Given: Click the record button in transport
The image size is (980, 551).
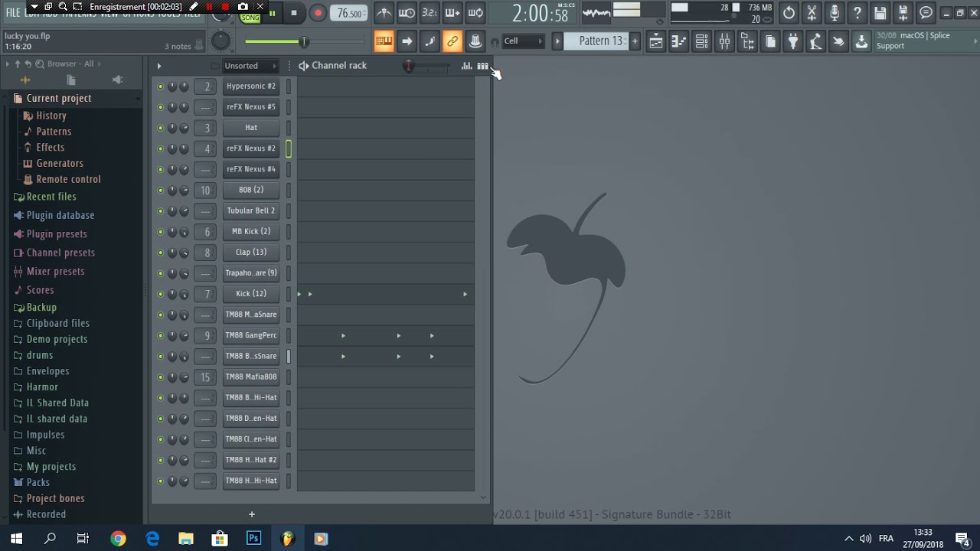Looking at the screenshot, I should pos(317,13).
